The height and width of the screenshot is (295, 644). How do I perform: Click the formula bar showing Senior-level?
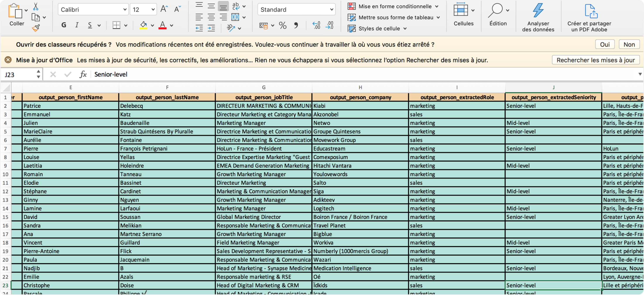click(364, 74)
